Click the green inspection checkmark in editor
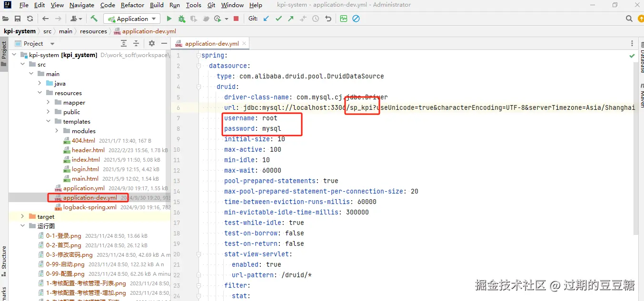The height and width of the screenshot is (301, 644). click(x=632, y=56)
